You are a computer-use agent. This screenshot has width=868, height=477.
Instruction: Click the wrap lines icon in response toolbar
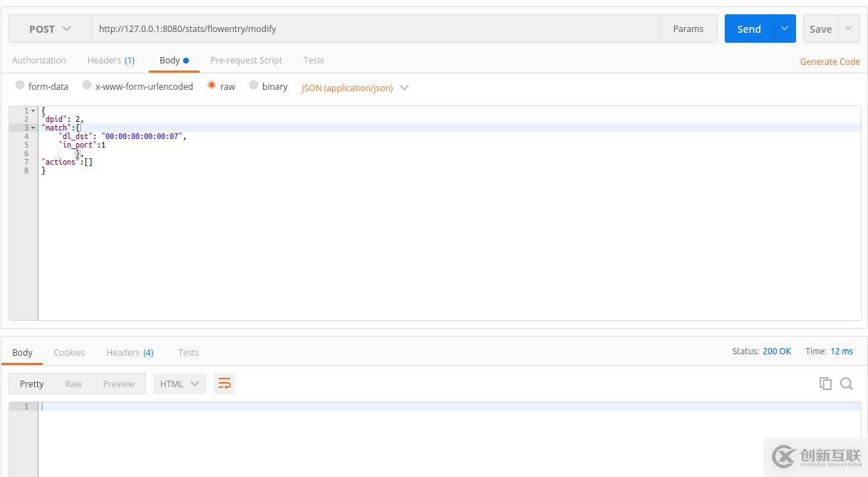coord(224,384)
